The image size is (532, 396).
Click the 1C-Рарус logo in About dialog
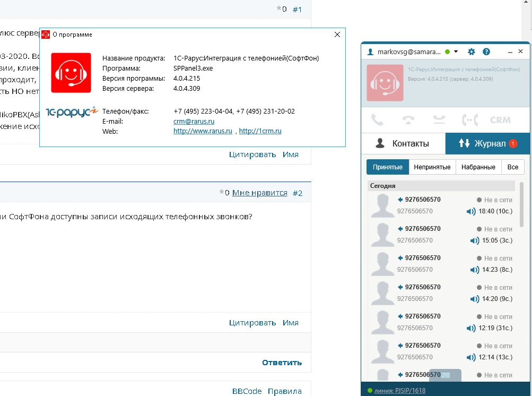pos(72,111)
